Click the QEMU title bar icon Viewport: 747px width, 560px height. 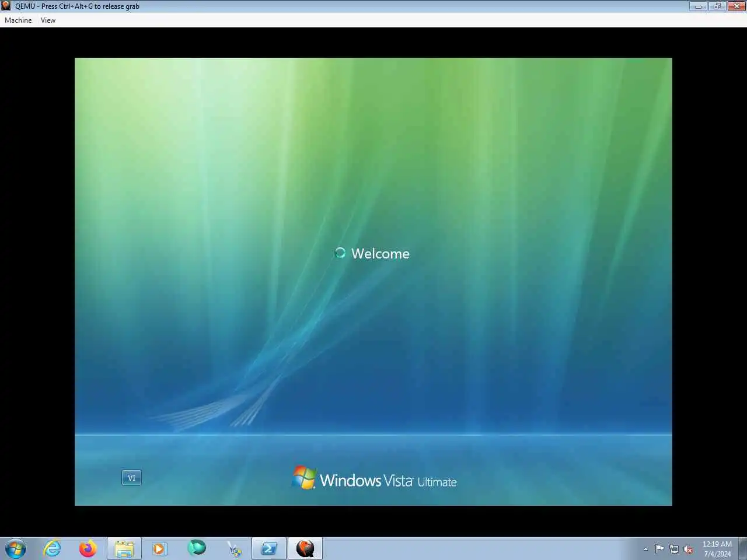click(6, 6)
